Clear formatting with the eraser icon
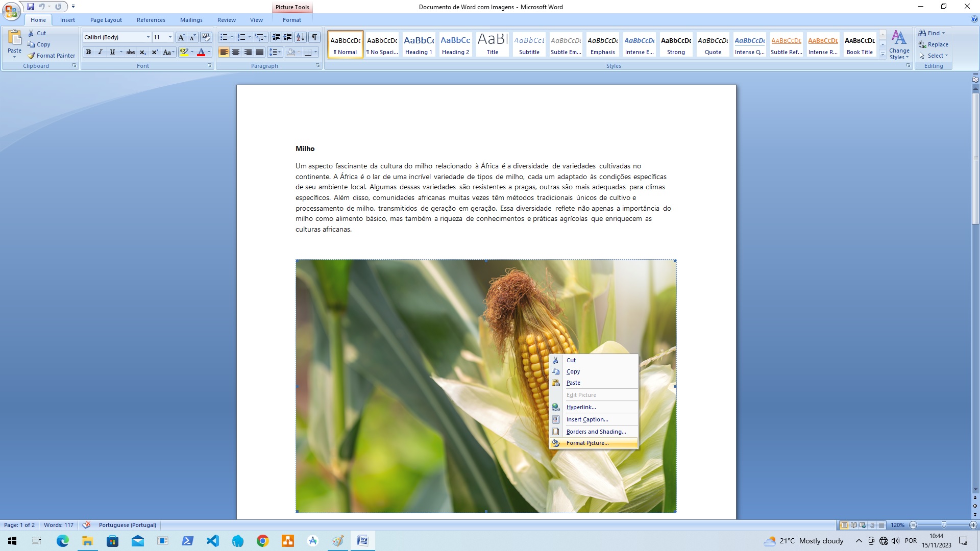The width and height of the screenshot is (980, 551). point(206,37)
